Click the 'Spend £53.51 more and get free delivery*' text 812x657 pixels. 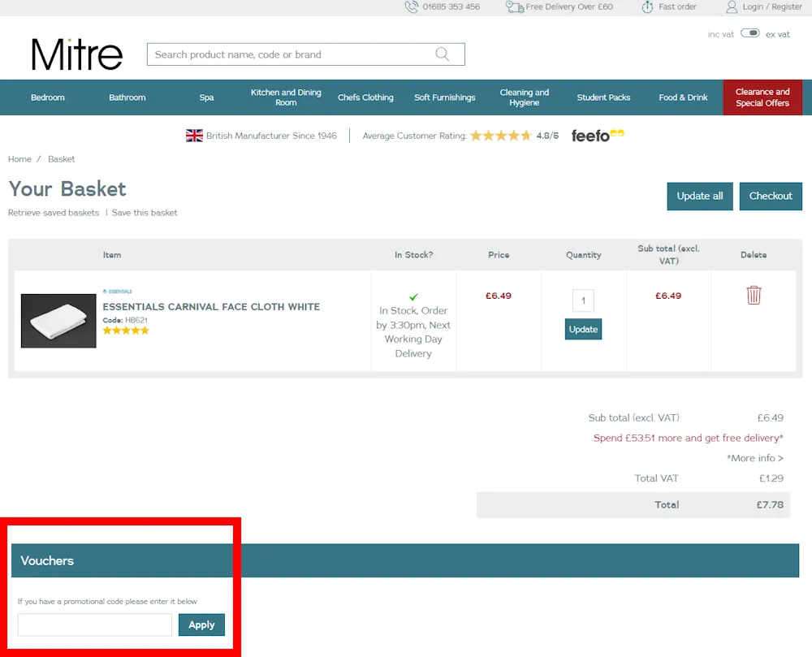pos(689,438)
